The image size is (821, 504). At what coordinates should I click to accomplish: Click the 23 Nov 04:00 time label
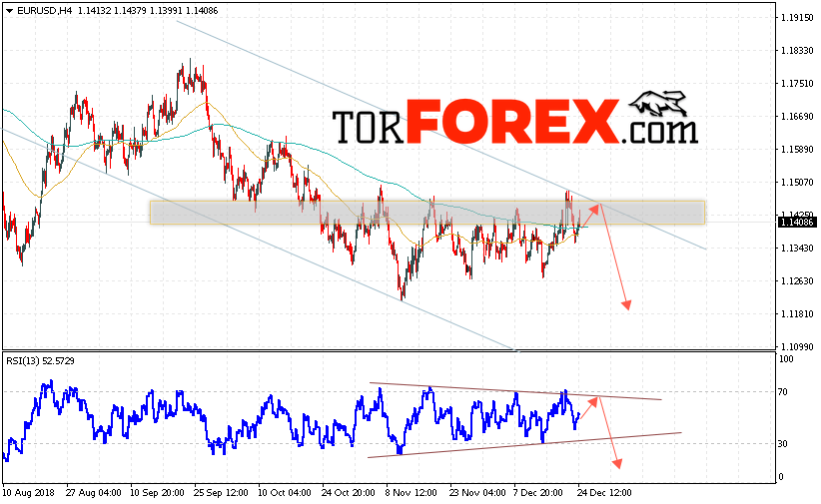point(477,493)
